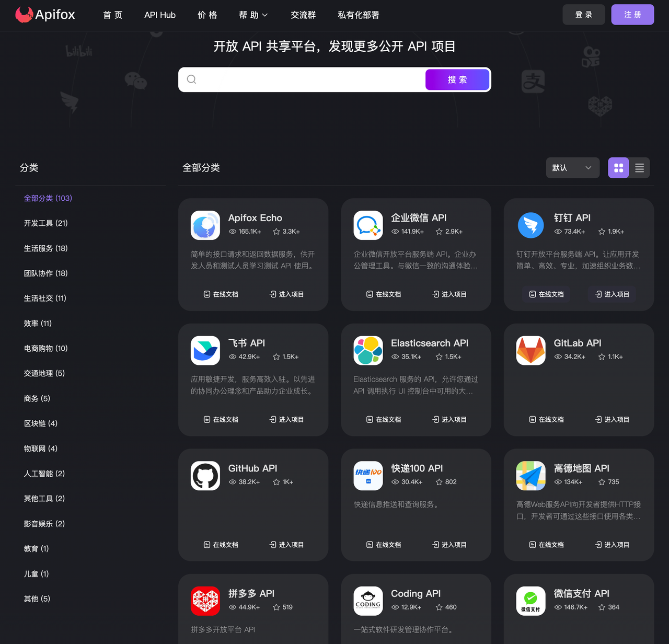Click the 微信支付 project icon

[x=530, y=601]
